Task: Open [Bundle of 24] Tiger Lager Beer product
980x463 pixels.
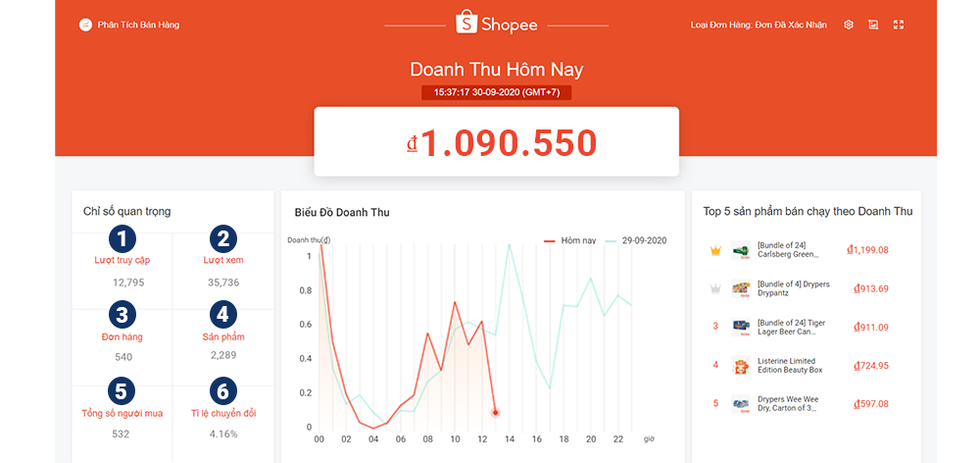Action: click(x=791, y=328)
